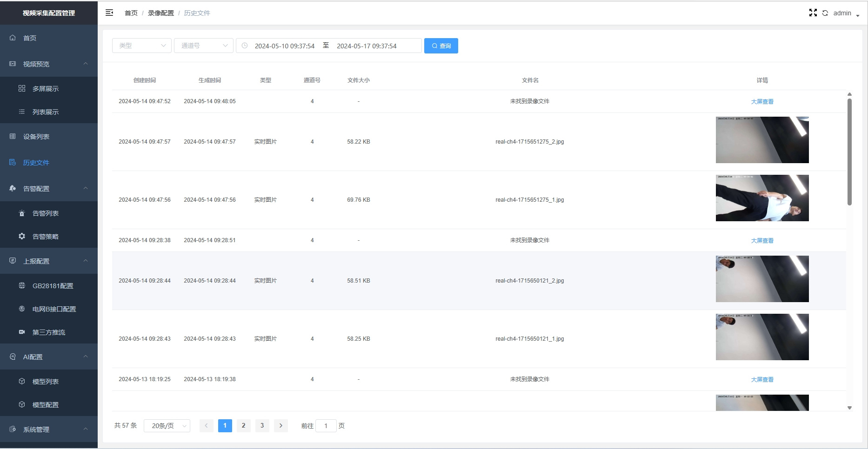Click the 前往 page number input field
The width and height of the screenshot is (868, 449).
click(326, 426)
